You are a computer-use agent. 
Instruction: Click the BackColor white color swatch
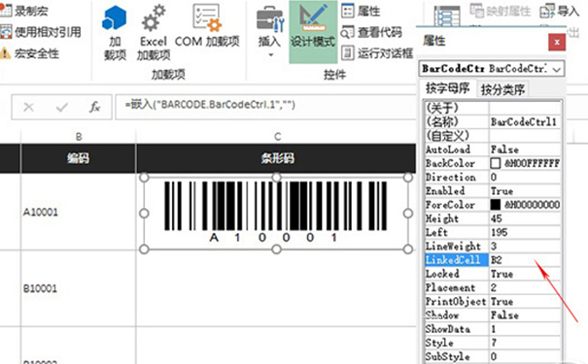point(495,163)
